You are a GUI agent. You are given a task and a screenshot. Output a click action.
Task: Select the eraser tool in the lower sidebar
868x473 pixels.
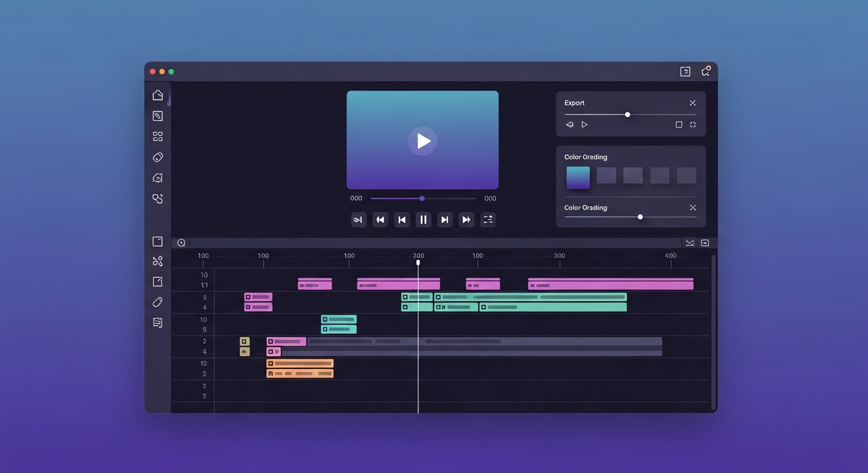pos(158,302)
